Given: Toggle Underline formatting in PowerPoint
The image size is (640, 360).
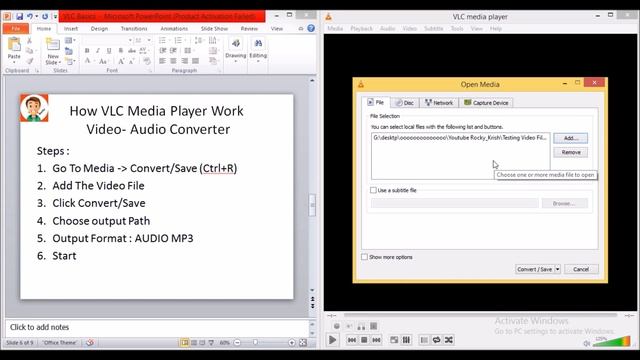Looking at the screenshot, I should point(109,51).
